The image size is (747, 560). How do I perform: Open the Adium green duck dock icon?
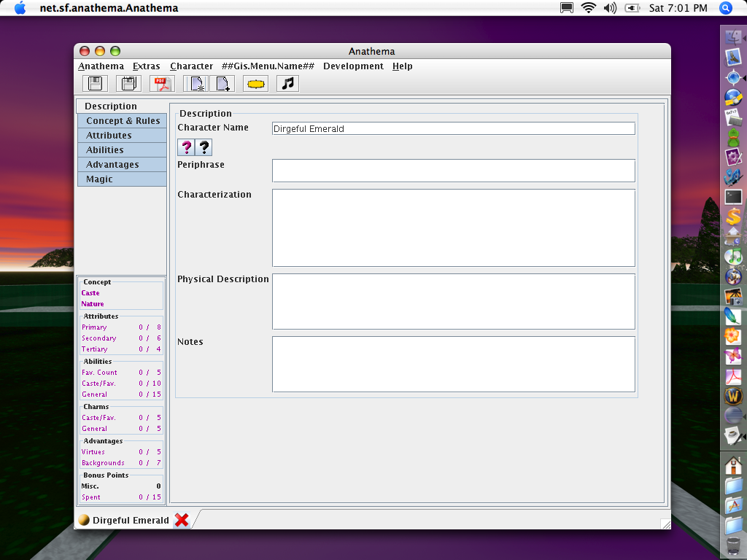(x=734, y=138)
